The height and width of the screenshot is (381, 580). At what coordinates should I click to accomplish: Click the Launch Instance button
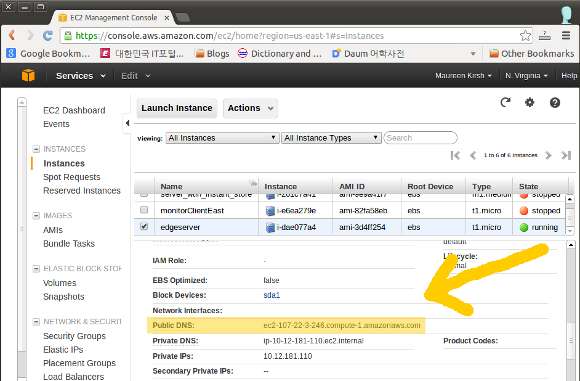point(177,108)
